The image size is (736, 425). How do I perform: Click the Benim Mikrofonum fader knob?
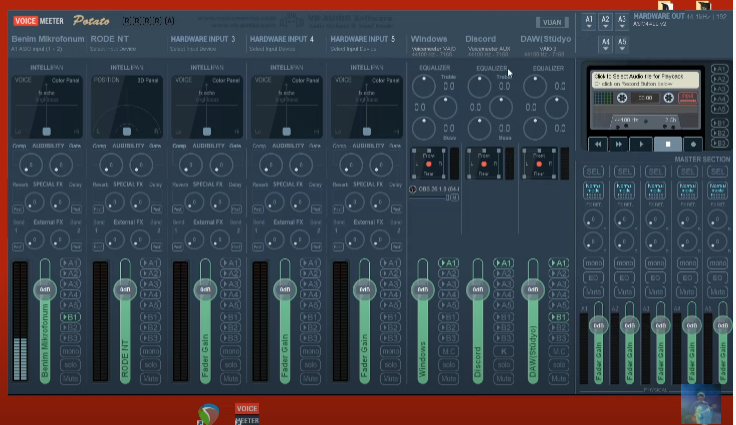[x=45, y=289]
